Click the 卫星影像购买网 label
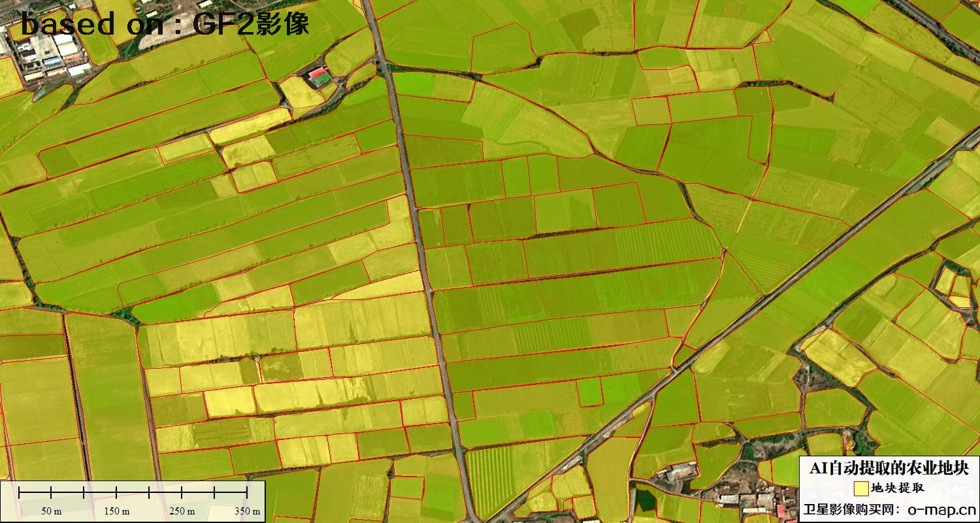The height and width of the screenshot is (523, 980). point(847,509)
